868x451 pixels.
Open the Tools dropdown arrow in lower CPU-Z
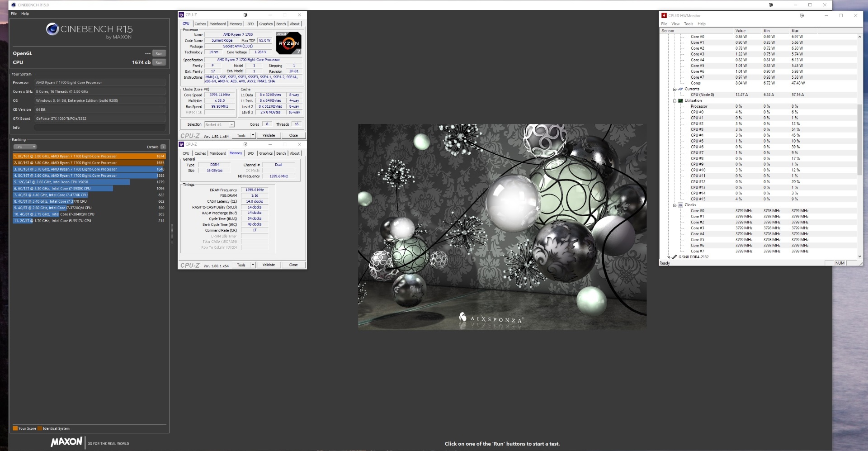pos(253,265)
